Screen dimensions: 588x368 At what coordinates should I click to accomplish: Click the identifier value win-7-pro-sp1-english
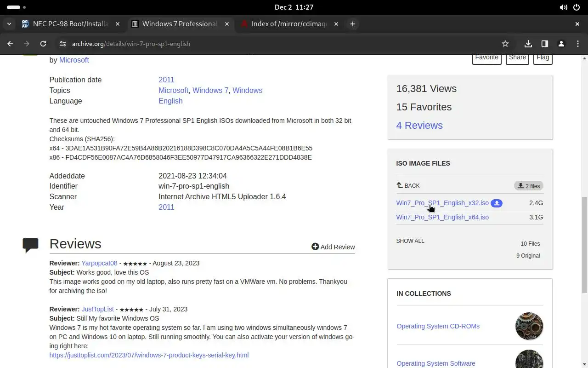(194, 186)
